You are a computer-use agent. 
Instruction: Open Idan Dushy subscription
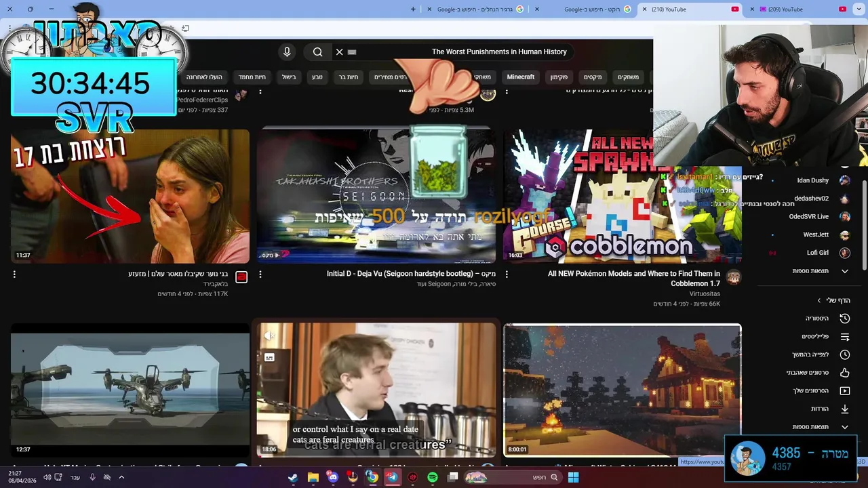813,180
